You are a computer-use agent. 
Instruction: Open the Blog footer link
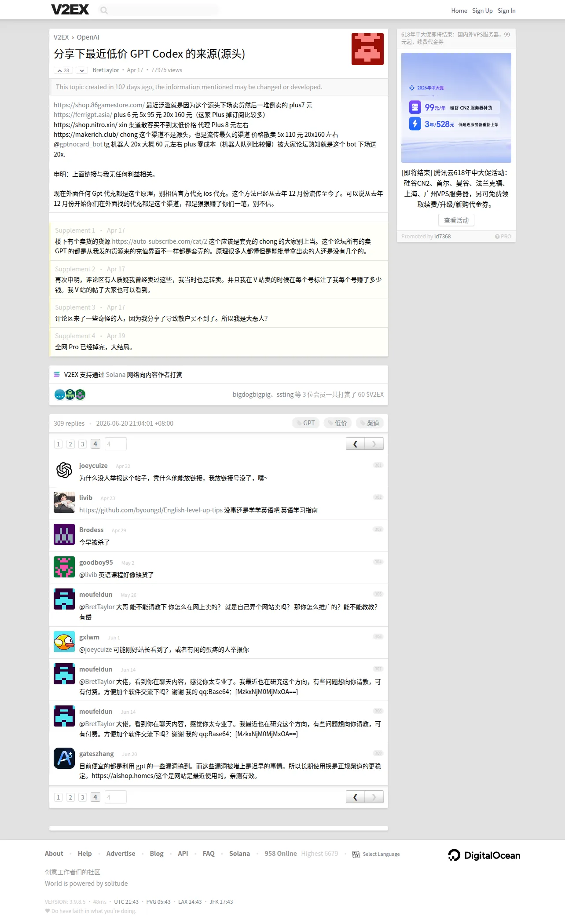click(x=157, y=854)
